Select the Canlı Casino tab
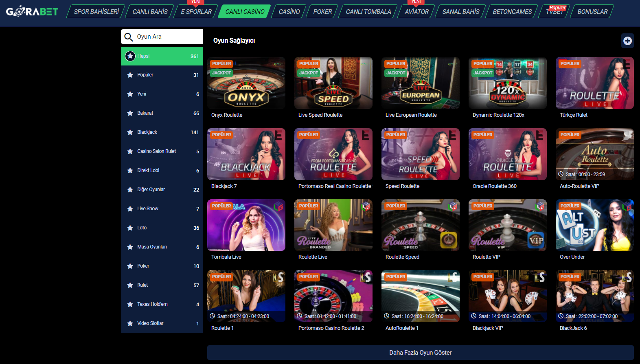 coord(245,11)
